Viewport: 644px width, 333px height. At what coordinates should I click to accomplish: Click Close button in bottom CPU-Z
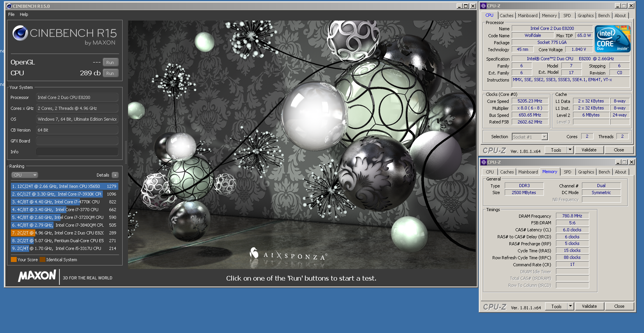point(619,306)
